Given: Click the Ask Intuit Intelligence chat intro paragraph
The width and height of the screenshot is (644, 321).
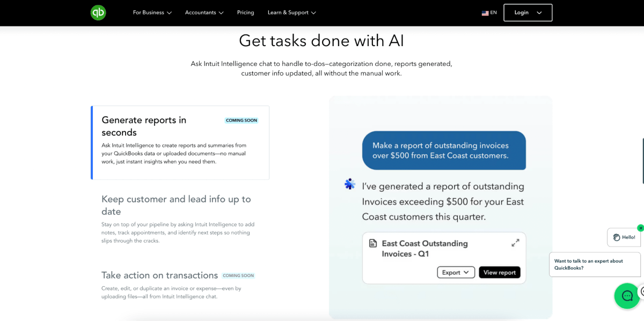Looking at the screenshot, I should pyautogui.click(x=321, y=69).
